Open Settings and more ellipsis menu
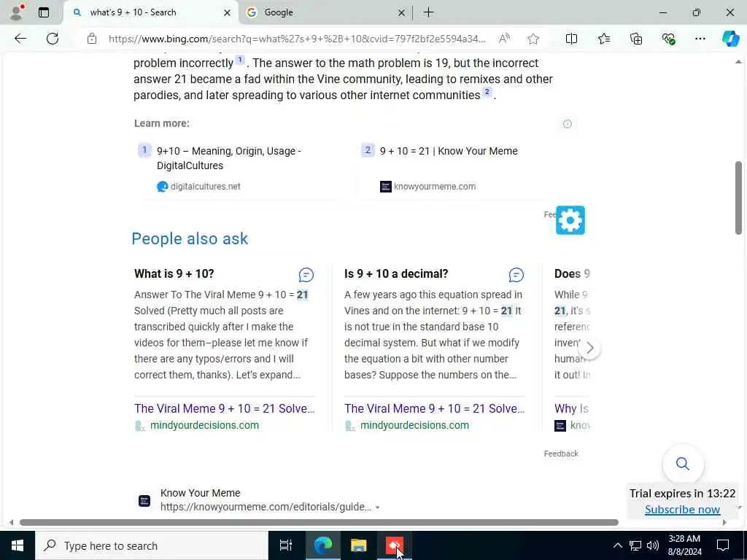Screen dimensions: 747x560 coord(700,39)
